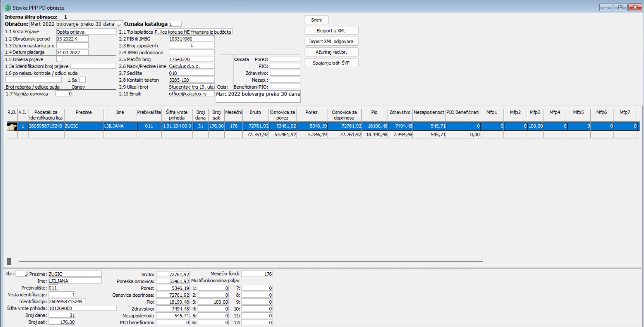Click the application icon in title bar
This screenshot has width=644, height=327.
pyautogui.click(x=8, y=8)
